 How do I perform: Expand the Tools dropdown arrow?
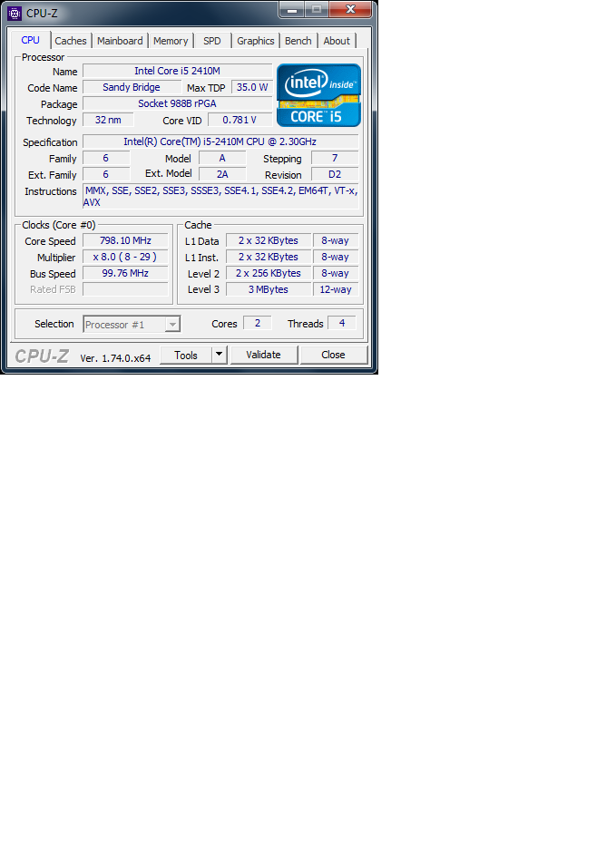(x=219, y=356)
